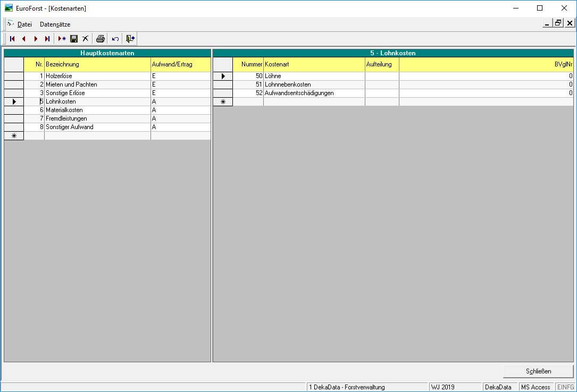Screen dimensions: 577x392
Task: Add new record toolbar icon
Action: click(x=62, y=39)
